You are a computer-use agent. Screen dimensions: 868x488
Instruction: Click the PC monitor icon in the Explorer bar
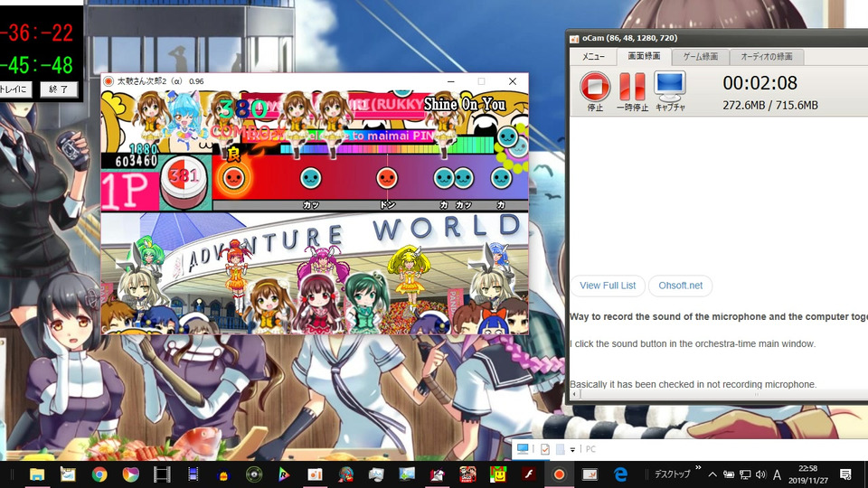click(x=523, y=449)
